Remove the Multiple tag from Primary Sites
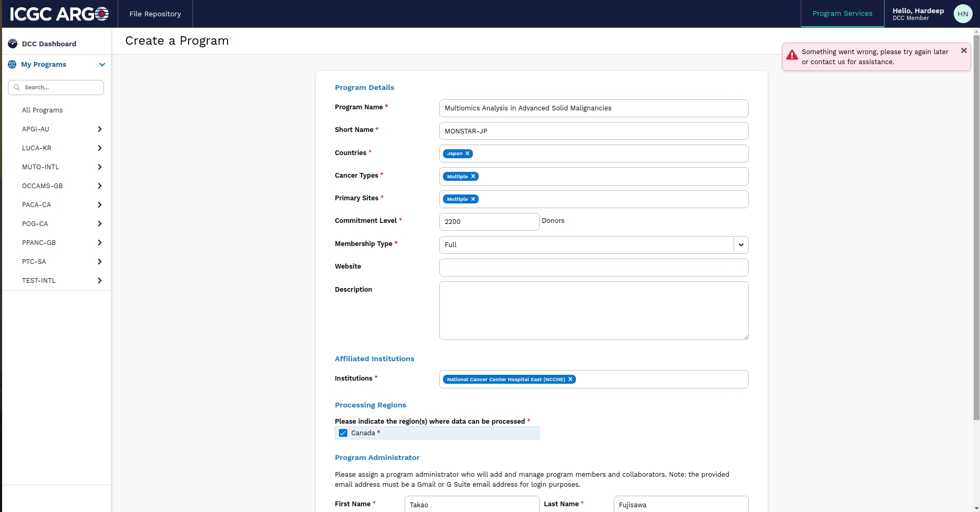 473,199
